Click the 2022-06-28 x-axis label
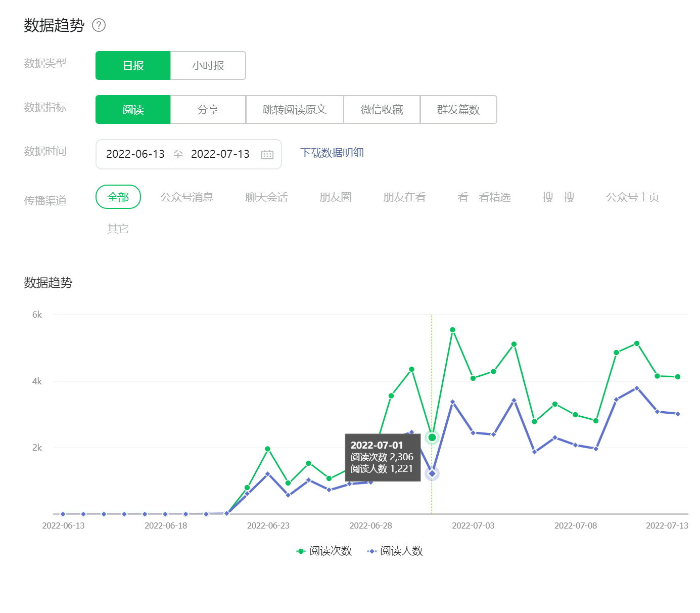 371,526
